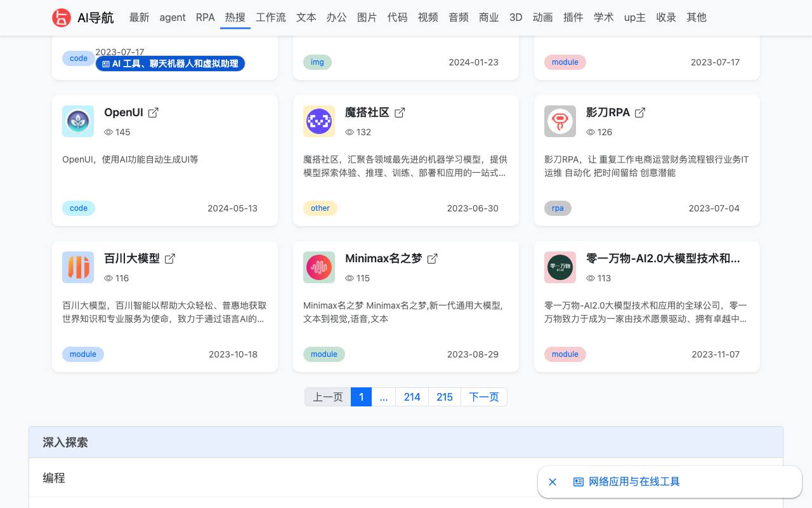Go to the 音频 category
The width and height of the screenshot is (812, 508).
[459, 18]
